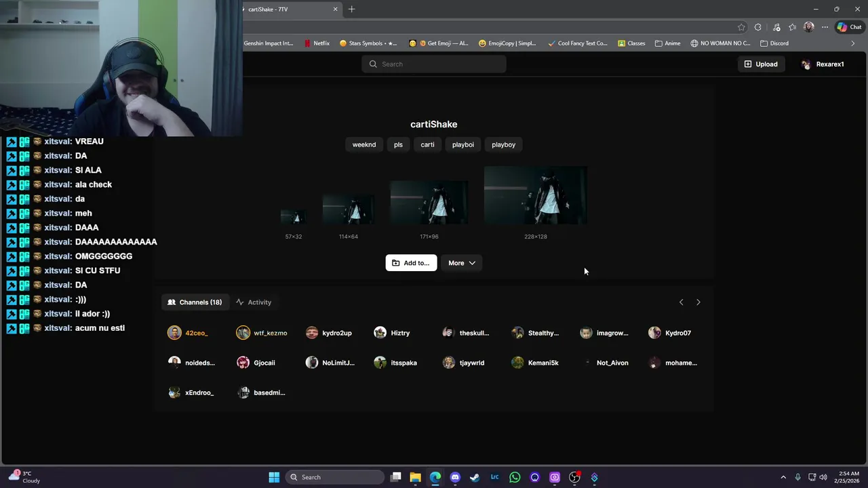
Task: Open channel Kemani5k
Action: tap(534, 363)
